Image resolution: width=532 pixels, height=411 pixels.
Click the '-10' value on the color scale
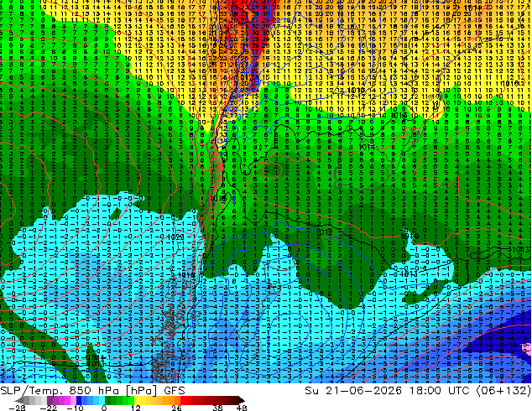coord(75,408)
